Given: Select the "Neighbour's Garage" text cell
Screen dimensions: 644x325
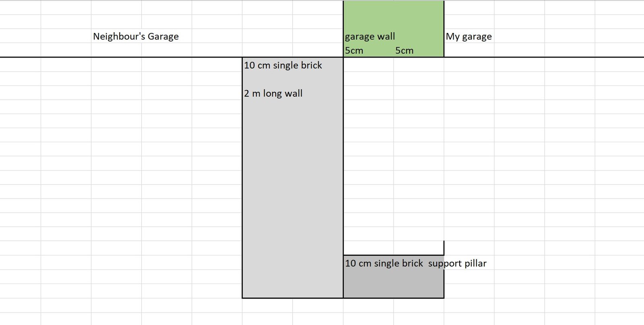Looking at the screenshot, I should (x=136, y=36).
